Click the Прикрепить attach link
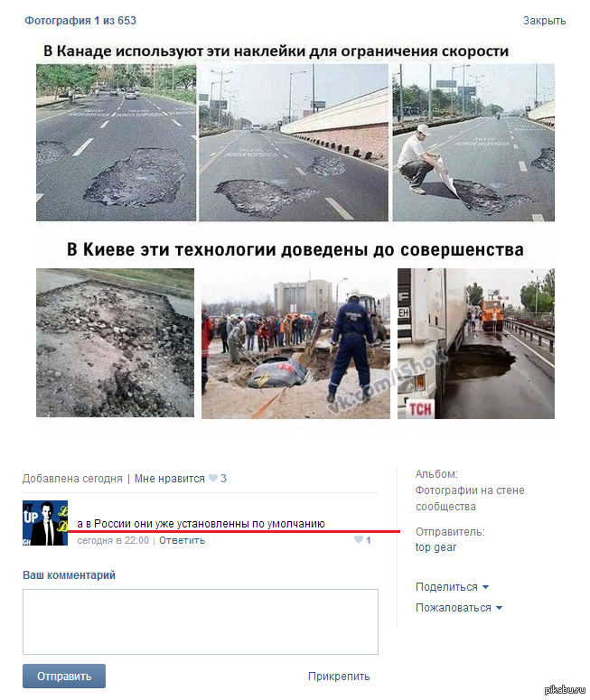Viewport: 590px width, 700px height. click(339, 677)
